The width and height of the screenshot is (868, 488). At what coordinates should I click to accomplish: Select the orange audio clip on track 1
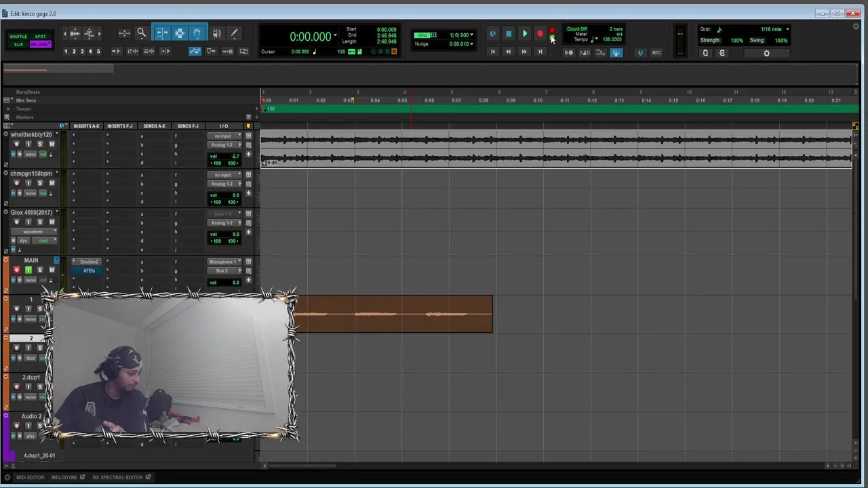point(394,314)
